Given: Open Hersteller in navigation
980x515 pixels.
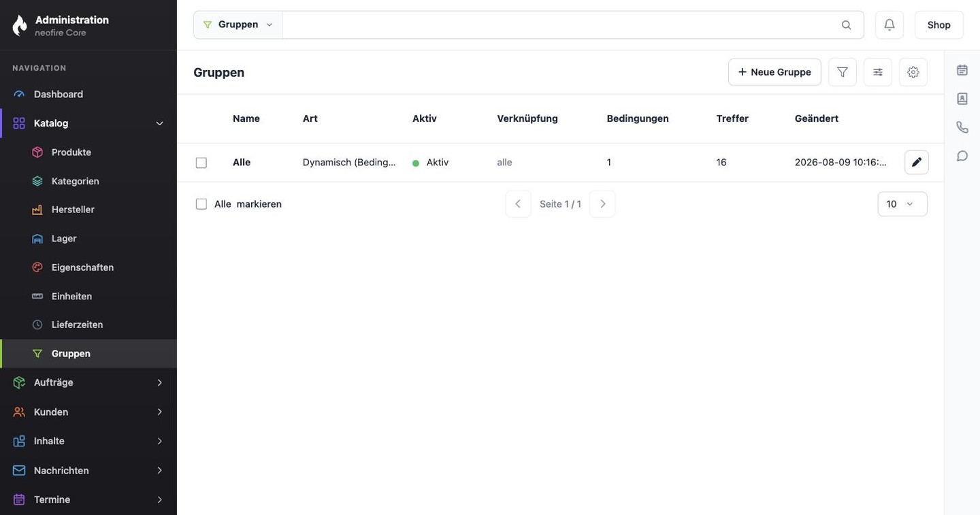Looking at the screenshot, I should coord(89,210).
